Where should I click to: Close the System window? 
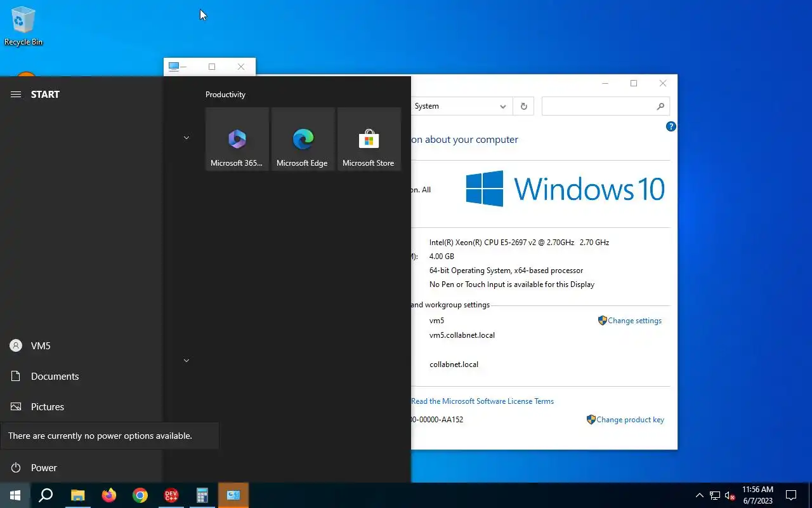(663, 83)
